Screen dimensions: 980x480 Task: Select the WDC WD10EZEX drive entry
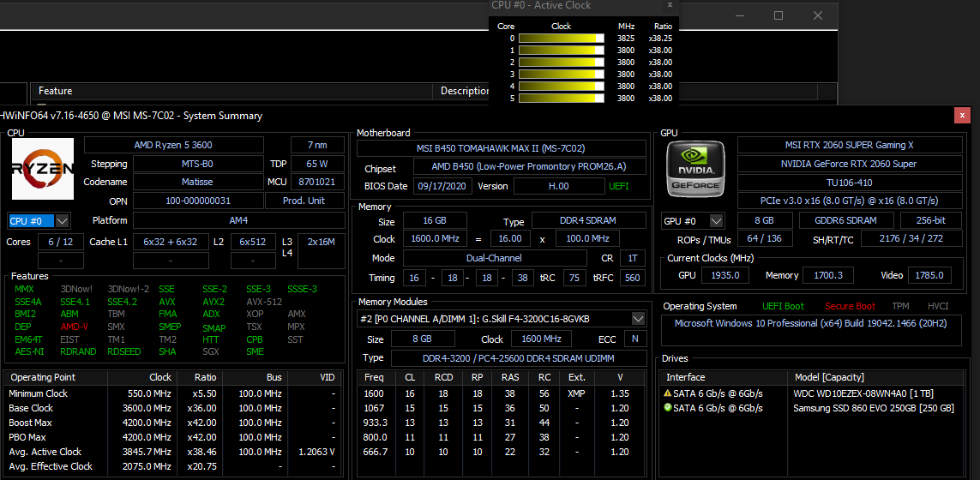[x=813, y=393]
